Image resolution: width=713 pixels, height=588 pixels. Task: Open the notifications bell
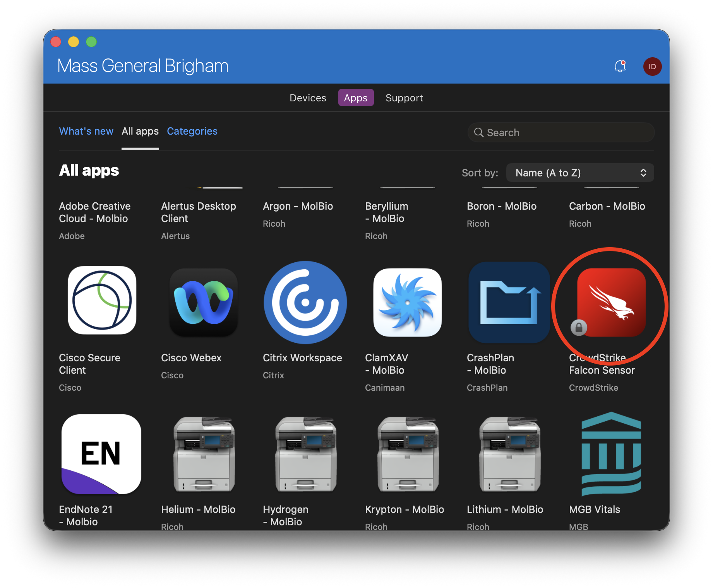620,66
